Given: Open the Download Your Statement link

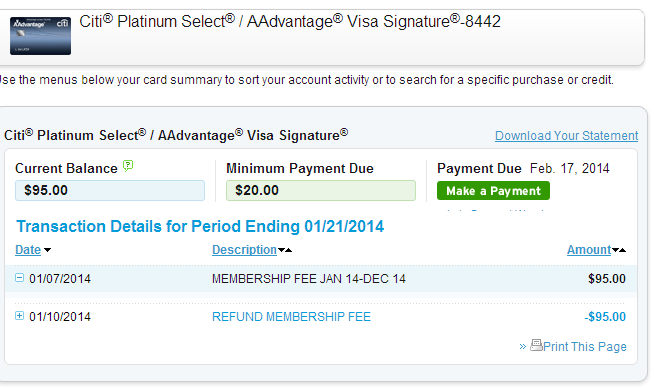Looking at the screenshot, I should pos(566,136).
